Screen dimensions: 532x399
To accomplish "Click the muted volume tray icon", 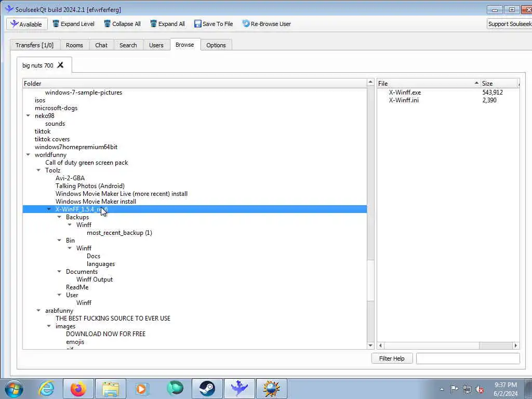I will coord(480,389).
